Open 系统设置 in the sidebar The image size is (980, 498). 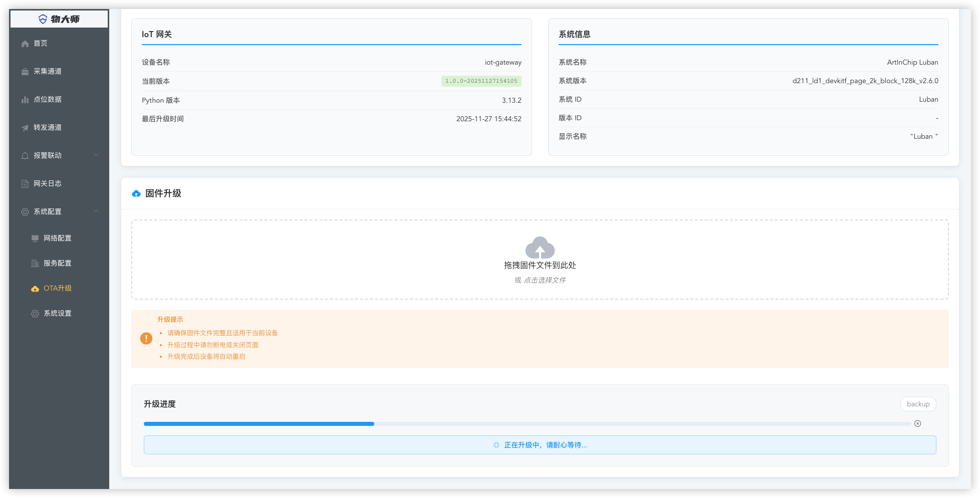(57, 314)
